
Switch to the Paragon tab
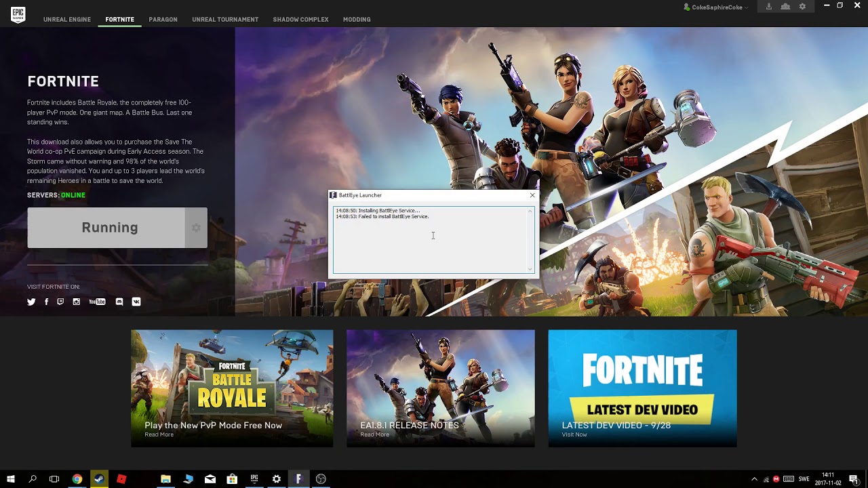[x=163, y=20]
